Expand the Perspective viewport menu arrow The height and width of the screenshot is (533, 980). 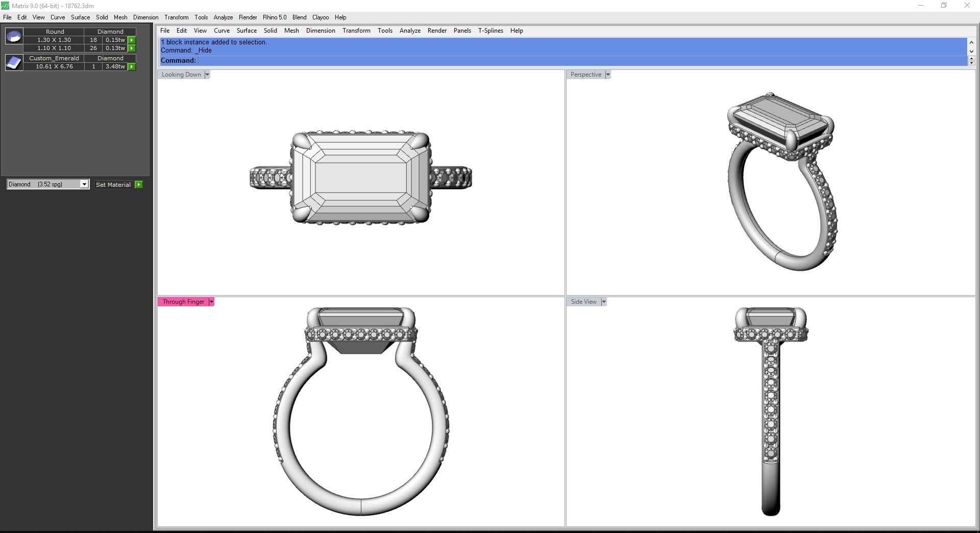point(607,75)
